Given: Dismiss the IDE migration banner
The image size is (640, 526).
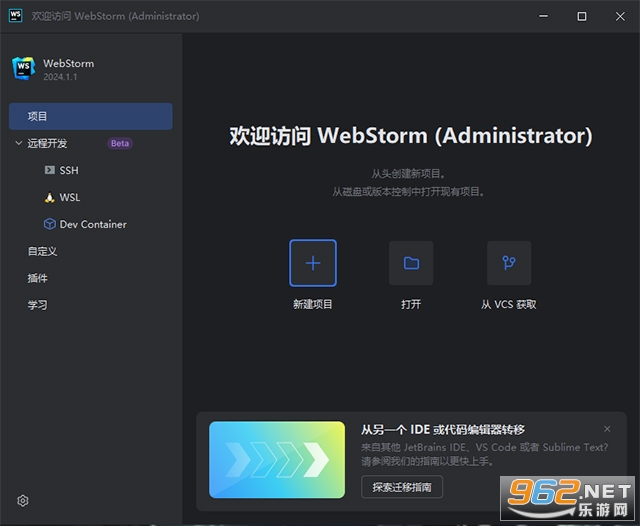Looking at the screenshot, I should (x=607, y=429).
